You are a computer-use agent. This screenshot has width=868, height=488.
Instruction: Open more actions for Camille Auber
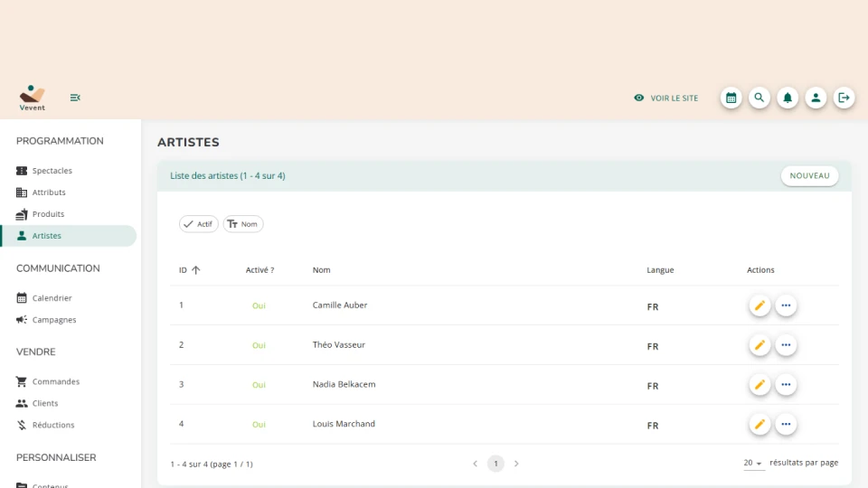coord(786,305)
